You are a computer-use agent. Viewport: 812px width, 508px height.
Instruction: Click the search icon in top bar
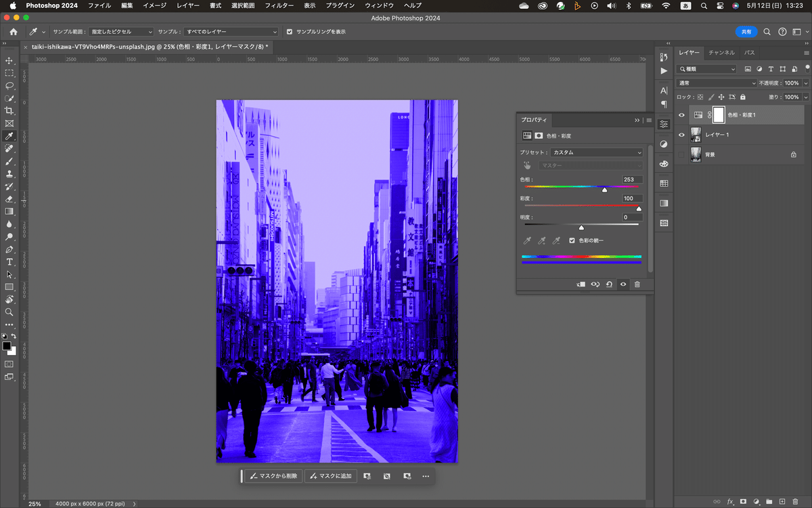point(767,32)
